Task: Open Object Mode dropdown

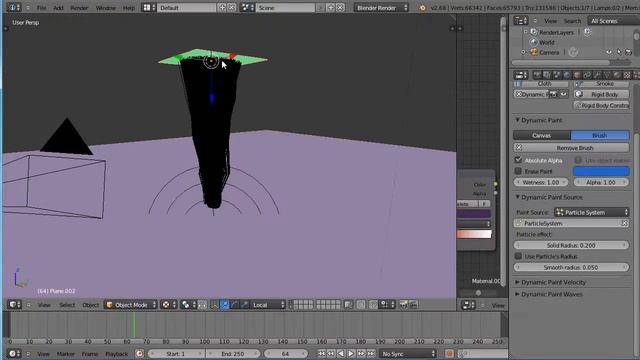Action: click(x=131, y=304)
